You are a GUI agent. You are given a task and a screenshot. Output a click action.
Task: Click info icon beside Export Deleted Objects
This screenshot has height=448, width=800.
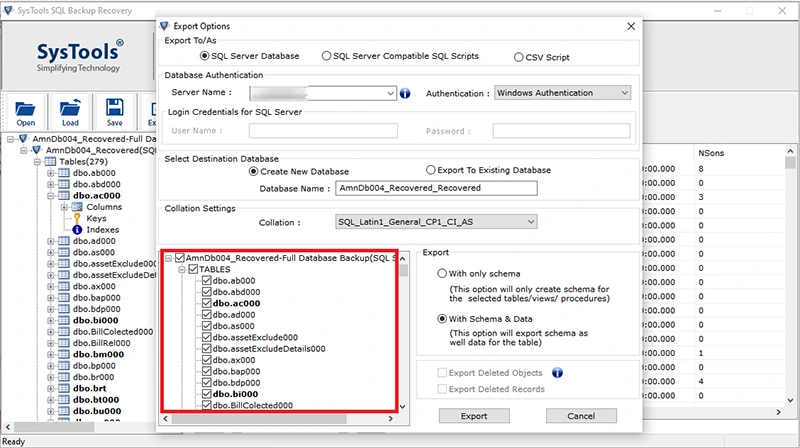(x=557, y=372)
